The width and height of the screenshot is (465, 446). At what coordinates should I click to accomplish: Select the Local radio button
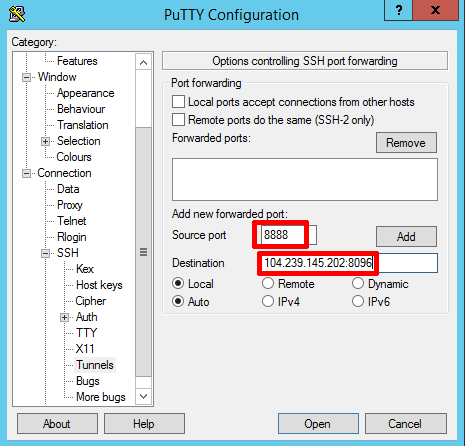pyautogui.click(x=178, y=284)
